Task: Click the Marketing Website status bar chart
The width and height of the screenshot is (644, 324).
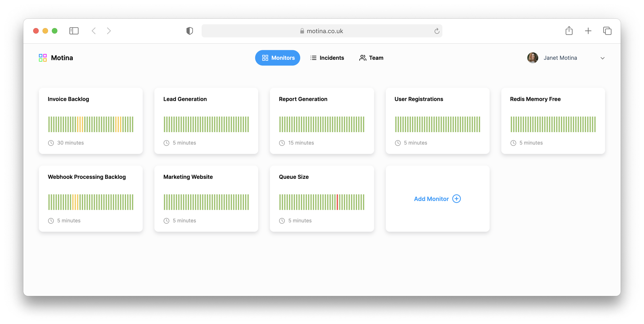Action: click(206, 202)
